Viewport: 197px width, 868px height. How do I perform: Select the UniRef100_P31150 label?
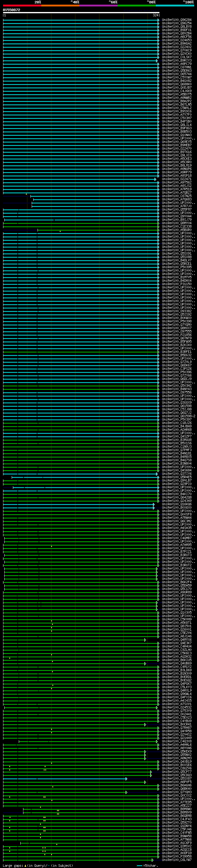tap(177, 284)
